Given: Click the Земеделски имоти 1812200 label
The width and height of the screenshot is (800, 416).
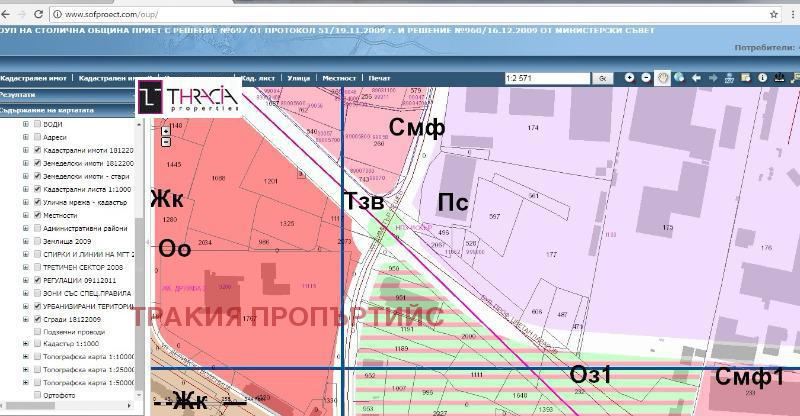Looking at the screenshot, I should click(88, 163).
